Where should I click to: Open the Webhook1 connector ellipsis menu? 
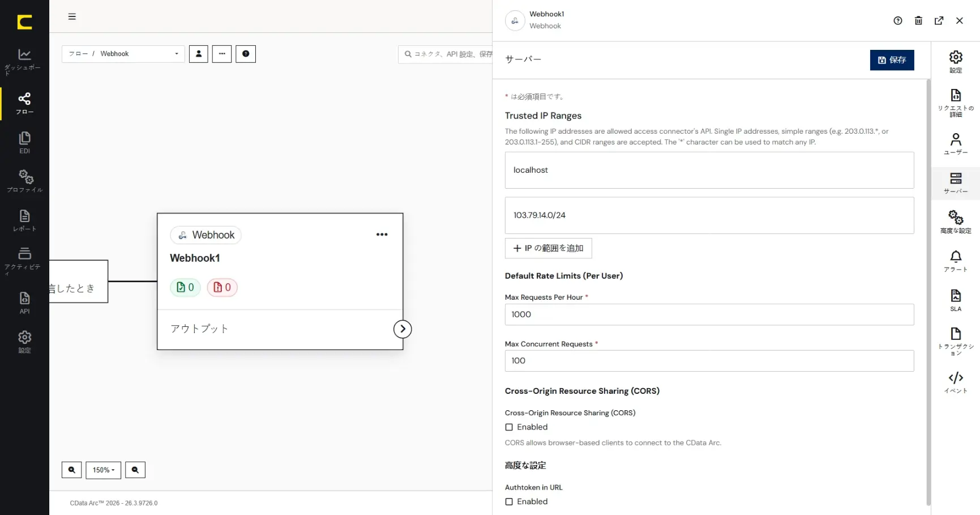tap(382, 235)
